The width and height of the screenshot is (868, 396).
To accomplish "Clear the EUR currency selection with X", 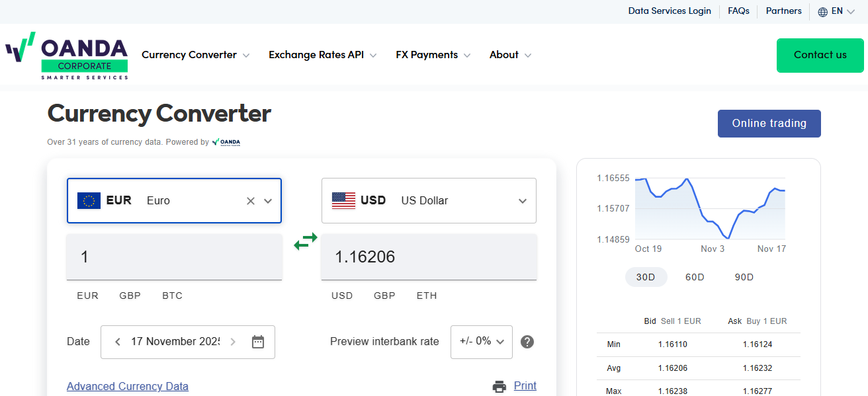I will [x=251, y=201].
